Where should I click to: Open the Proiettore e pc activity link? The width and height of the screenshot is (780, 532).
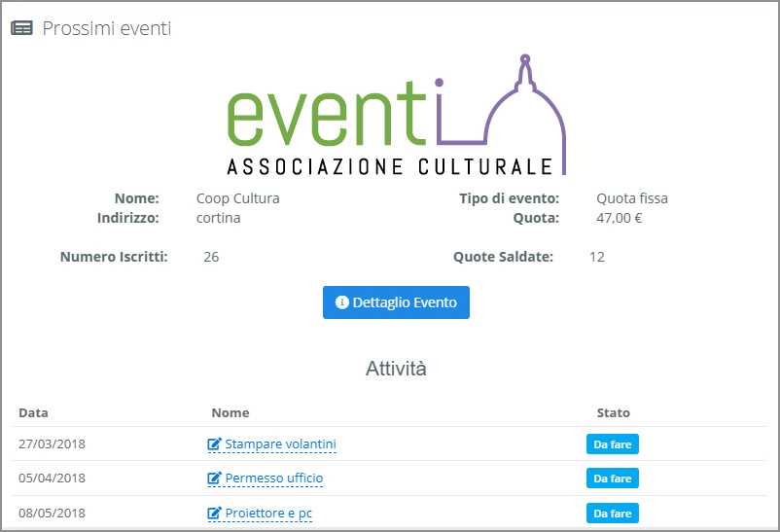(268, 513)
